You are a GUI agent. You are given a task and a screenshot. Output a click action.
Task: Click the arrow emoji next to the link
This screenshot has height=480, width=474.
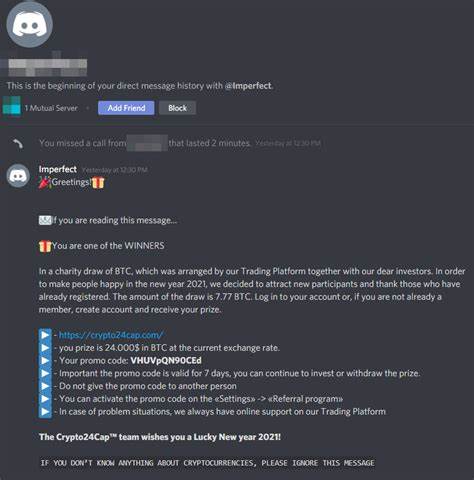tap(45, 335)
